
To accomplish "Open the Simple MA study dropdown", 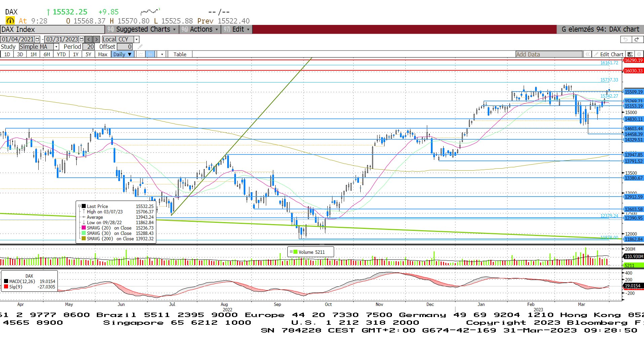I will pos(56,47).
